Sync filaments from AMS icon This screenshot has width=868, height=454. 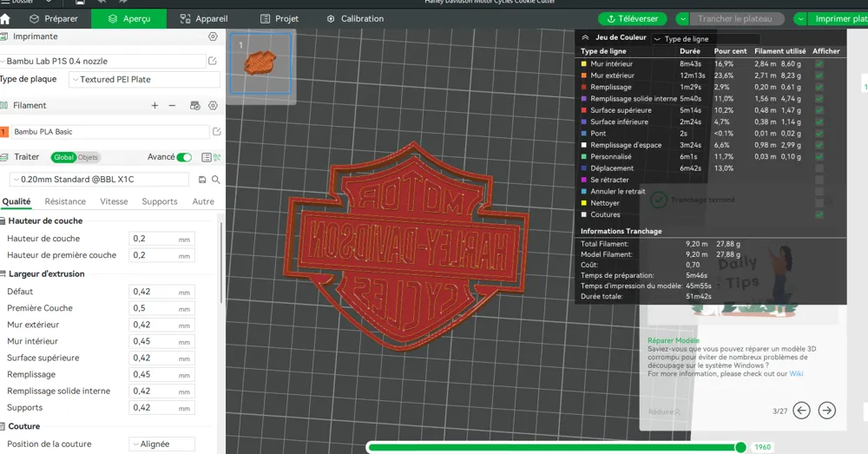coord(194,105)
